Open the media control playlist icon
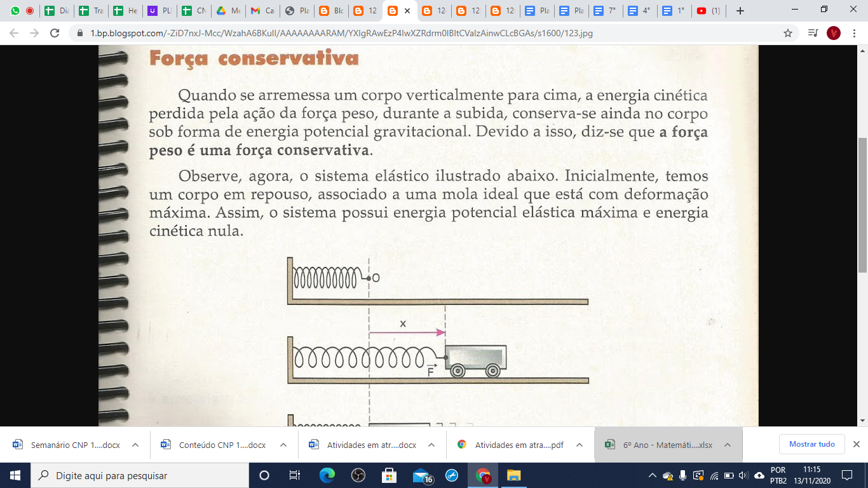868x488 pixels. 813,33
